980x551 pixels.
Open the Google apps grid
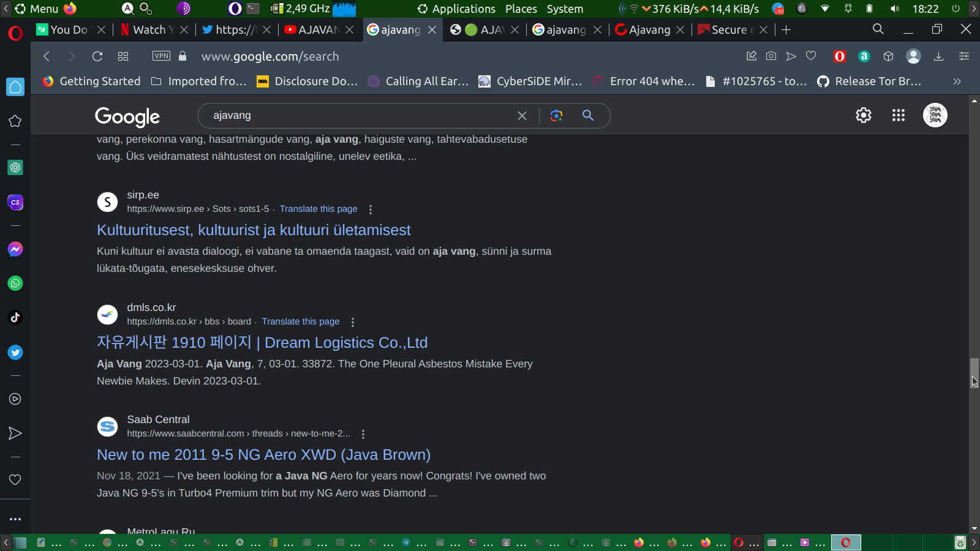coord(899,115)
